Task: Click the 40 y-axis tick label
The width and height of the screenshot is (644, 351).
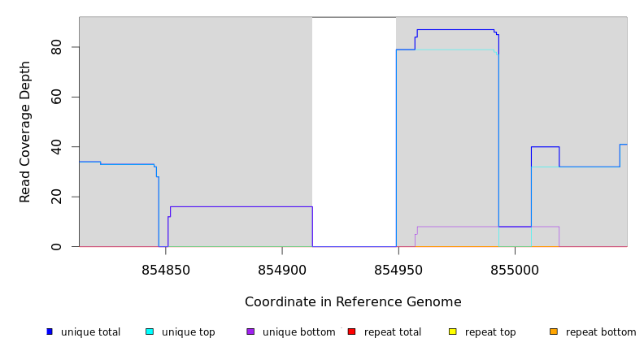Action: (x=57, y=147)
